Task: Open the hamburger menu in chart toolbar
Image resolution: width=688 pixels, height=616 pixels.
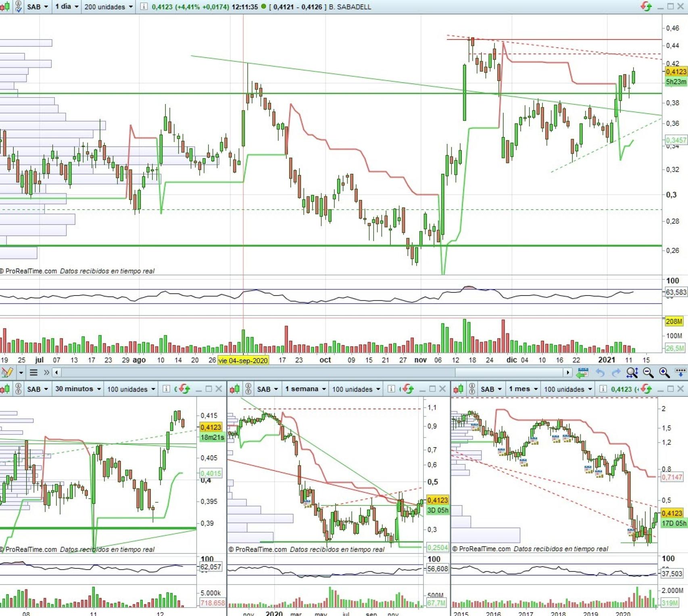Action: [34, 373]
